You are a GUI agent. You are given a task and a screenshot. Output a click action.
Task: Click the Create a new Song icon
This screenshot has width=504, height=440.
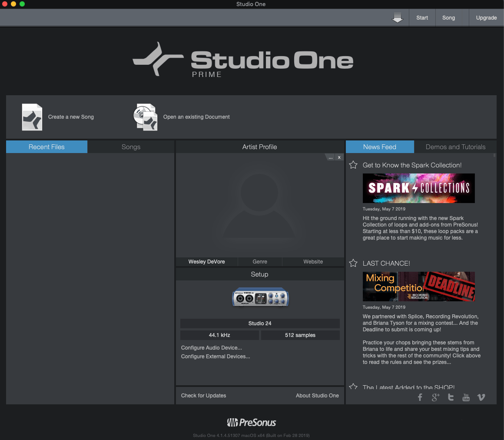click(x=32, y=117)
